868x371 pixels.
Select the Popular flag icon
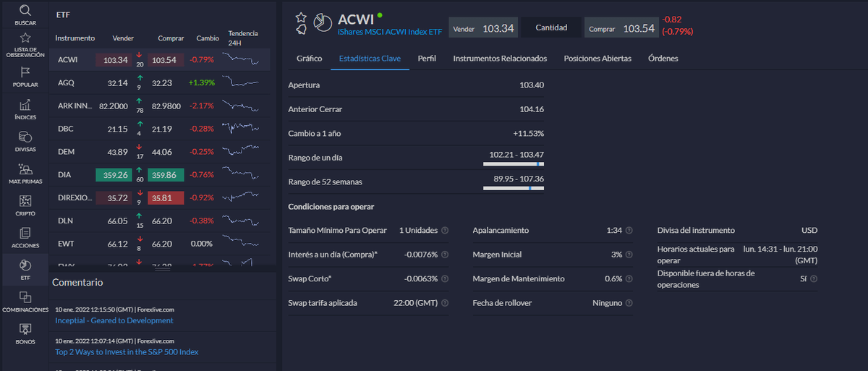pos(25,73)
